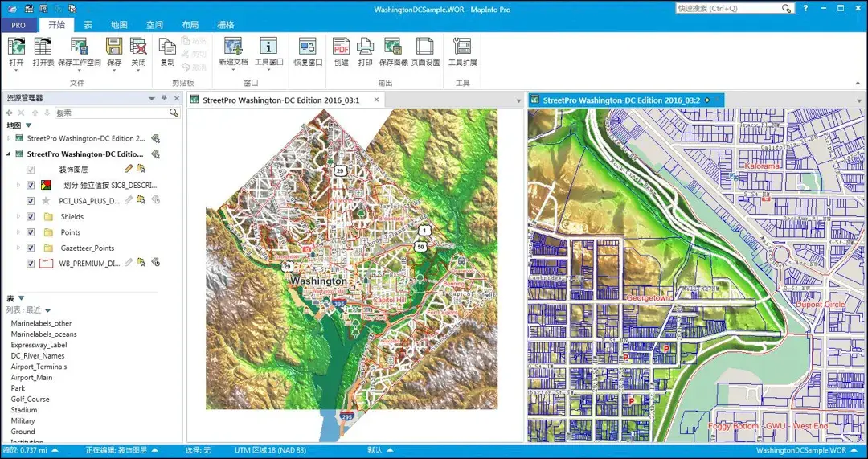Open the PRO backstage tab
868x459 pixels.
pos(18,24)
